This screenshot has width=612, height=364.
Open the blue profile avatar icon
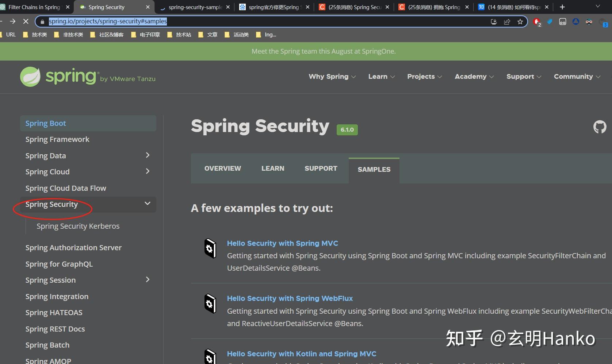pos(576,22)
